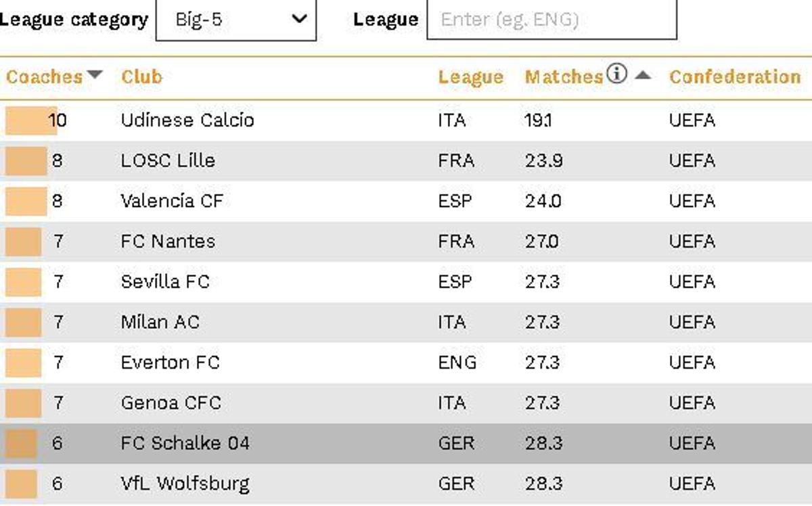Click the Confederation column header
The height and width of the screenshot is (506, 812).
(735, 76)
